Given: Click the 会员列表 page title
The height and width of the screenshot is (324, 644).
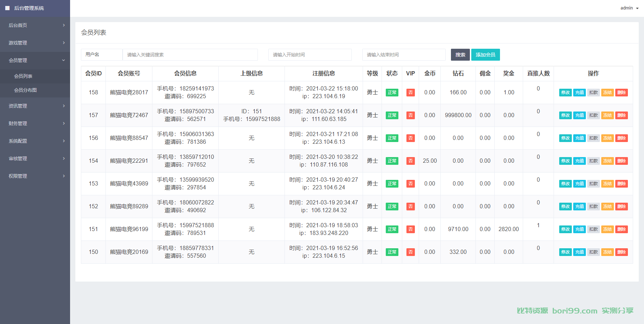Looking at the screenshot, I should tap(94, 33).
